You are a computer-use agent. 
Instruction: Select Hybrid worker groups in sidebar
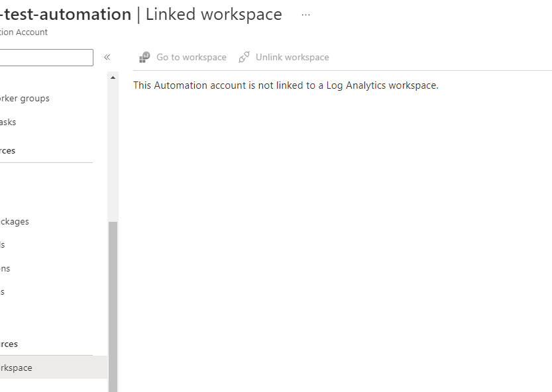pyautogui.click(x=25, y=98)
